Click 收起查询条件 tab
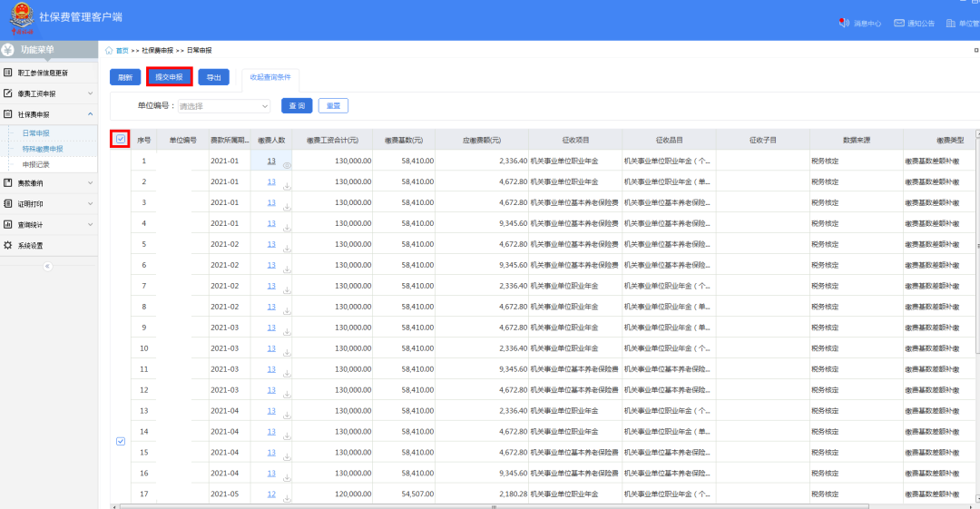Image resolution: width=980 pixels, height=509 pixels. point(270,77)
